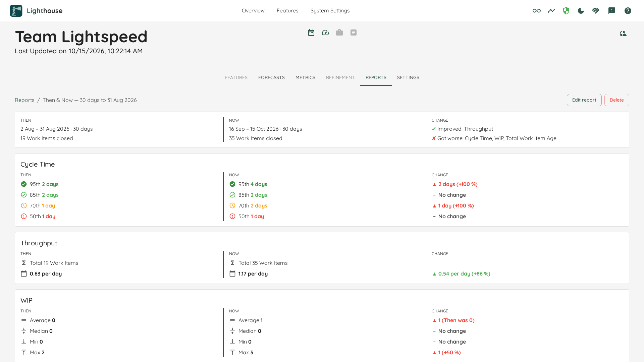This screenshot has height=362, width=644.
Task: Open System Settings in top navigation
Action: coord(330,11)
